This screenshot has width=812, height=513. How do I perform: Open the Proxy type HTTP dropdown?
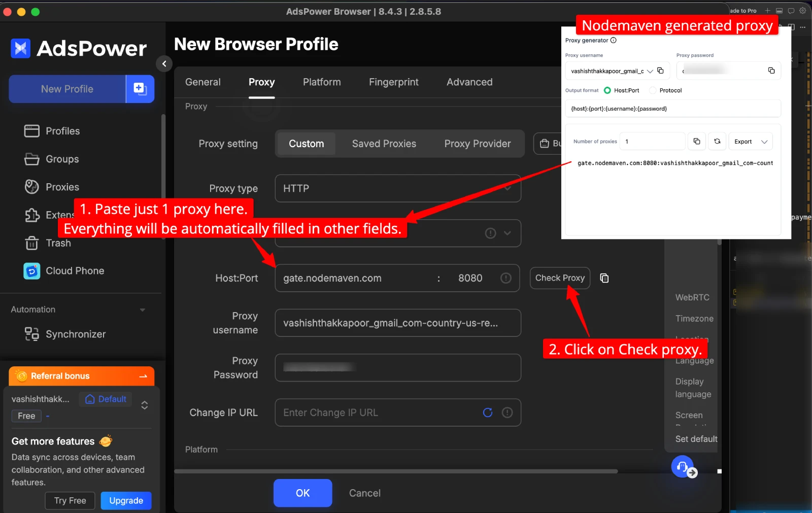pos(398,188)
